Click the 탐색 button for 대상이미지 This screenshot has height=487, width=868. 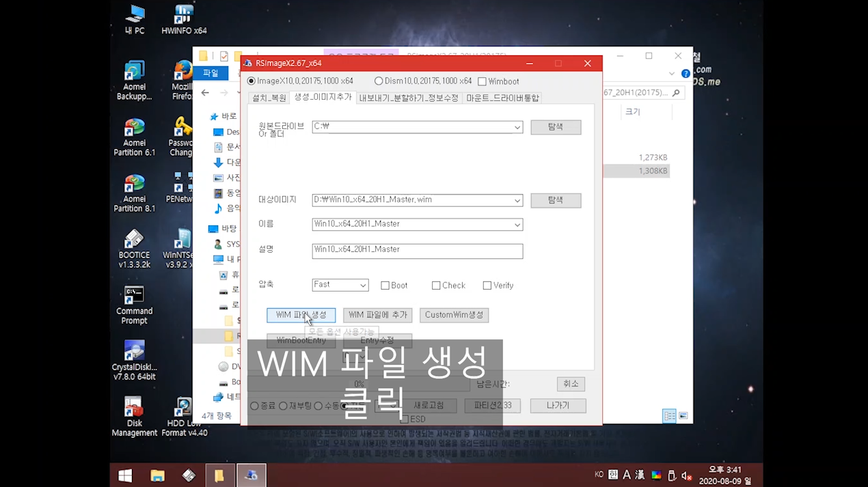556,200
